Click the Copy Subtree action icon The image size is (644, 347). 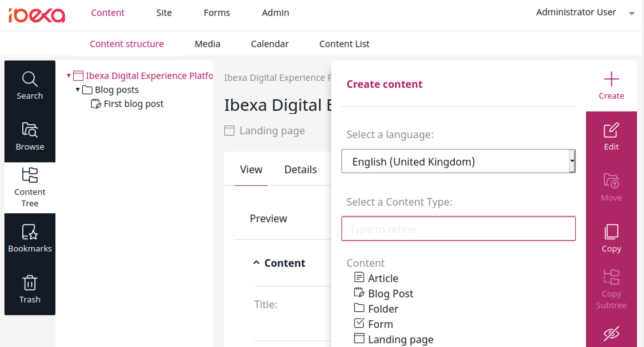pyautogui.click(x=611, y=277)
